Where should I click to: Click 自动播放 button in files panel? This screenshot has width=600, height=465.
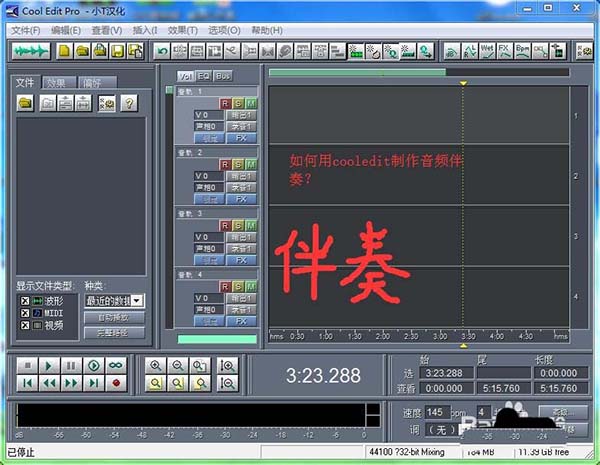(x=114, y=318)
